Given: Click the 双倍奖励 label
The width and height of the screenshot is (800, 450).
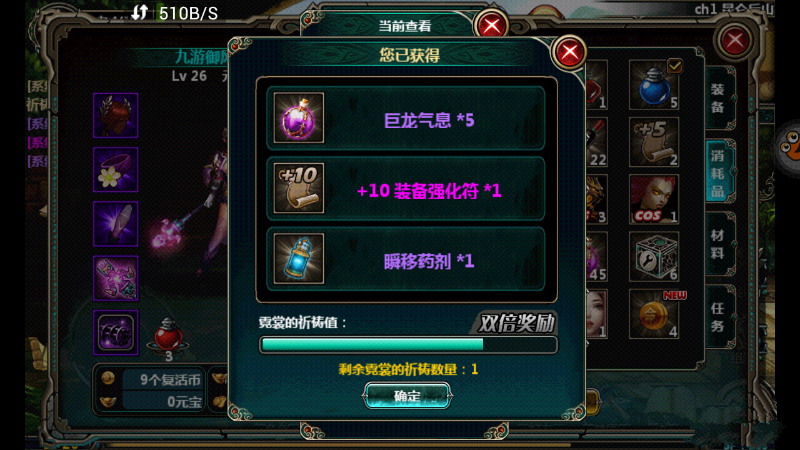Looking at the screenshot, I should [516, 323].
